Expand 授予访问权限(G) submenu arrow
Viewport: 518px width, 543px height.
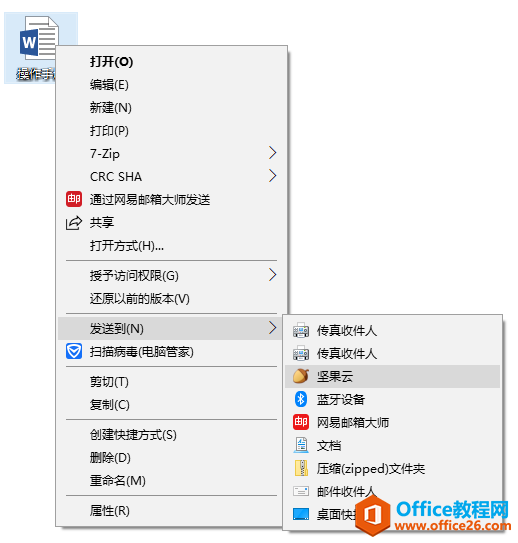(x=273, y=275)
